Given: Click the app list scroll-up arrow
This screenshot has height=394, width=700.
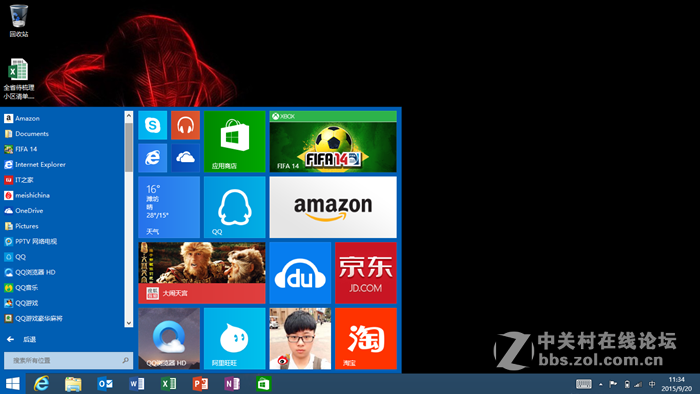Looking at the screenshot, I should [x=129, y=116].
